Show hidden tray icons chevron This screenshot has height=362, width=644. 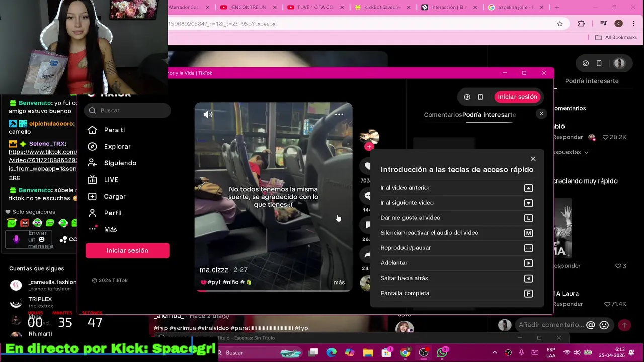495,353
